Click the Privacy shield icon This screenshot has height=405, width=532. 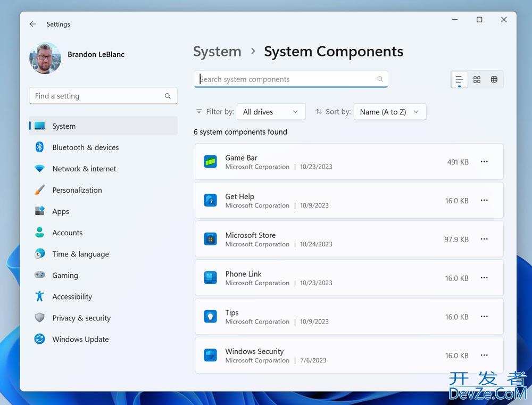40,317
